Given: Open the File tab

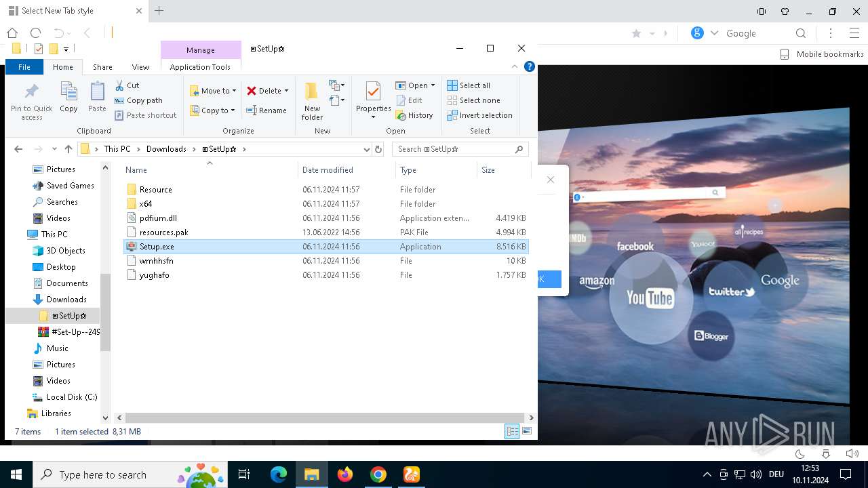Looking at the screenshot, I should pyautogui.click(x=24, y=66).
